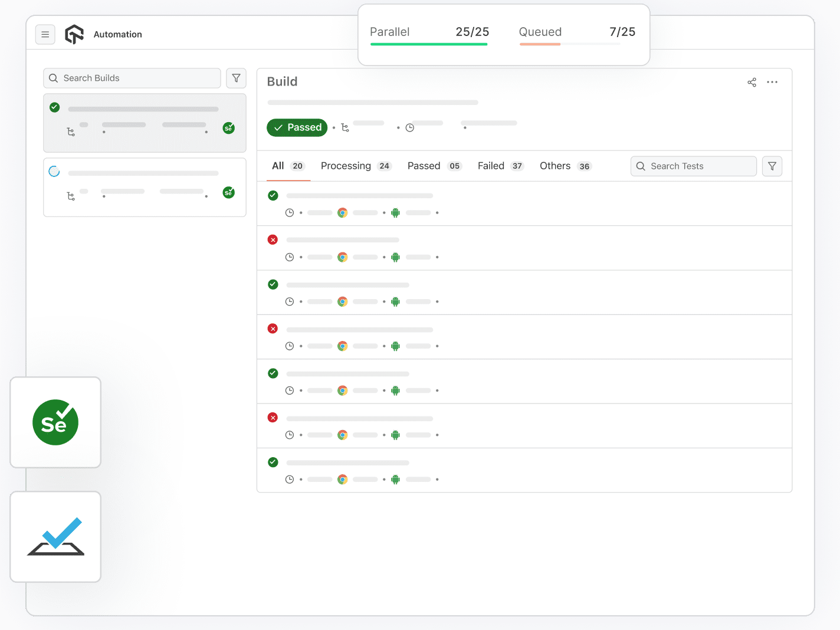840x630 pixels.
Task: Select the blue checkmark framework card
Action: (x=55, y=537)
